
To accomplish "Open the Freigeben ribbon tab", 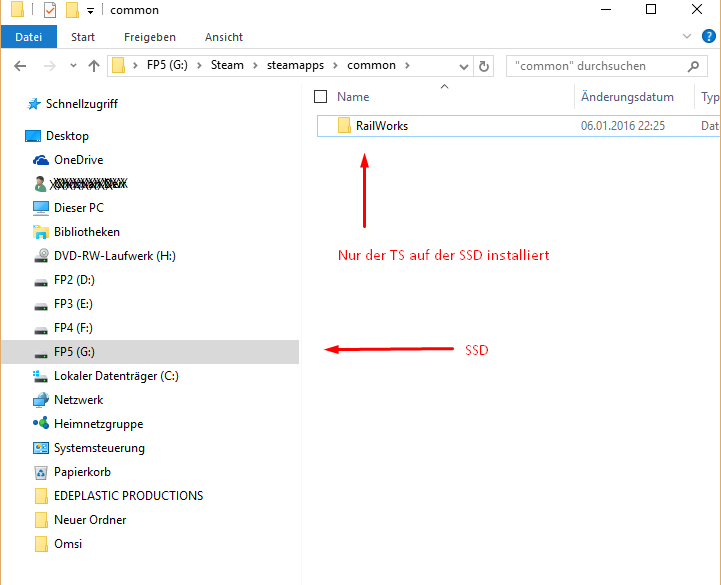I will click(150, 37).
